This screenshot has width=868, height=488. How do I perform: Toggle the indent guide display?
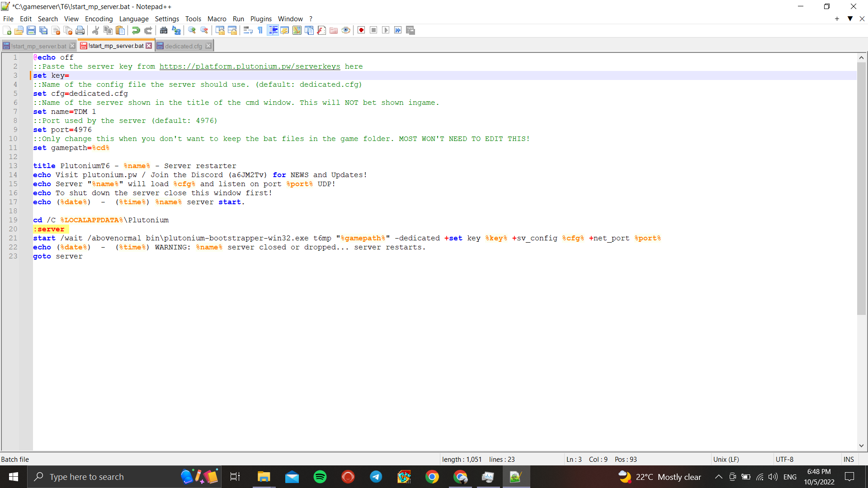coord(273,30)
